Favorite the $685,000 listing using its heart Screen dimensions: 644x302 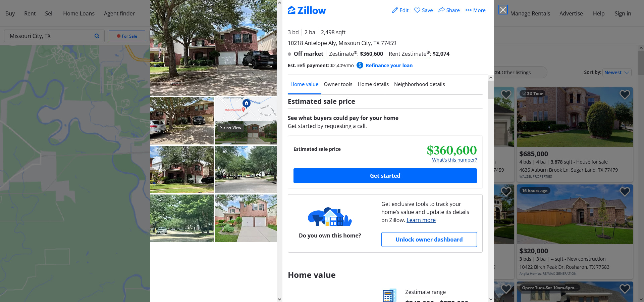(x=625, y=95)
